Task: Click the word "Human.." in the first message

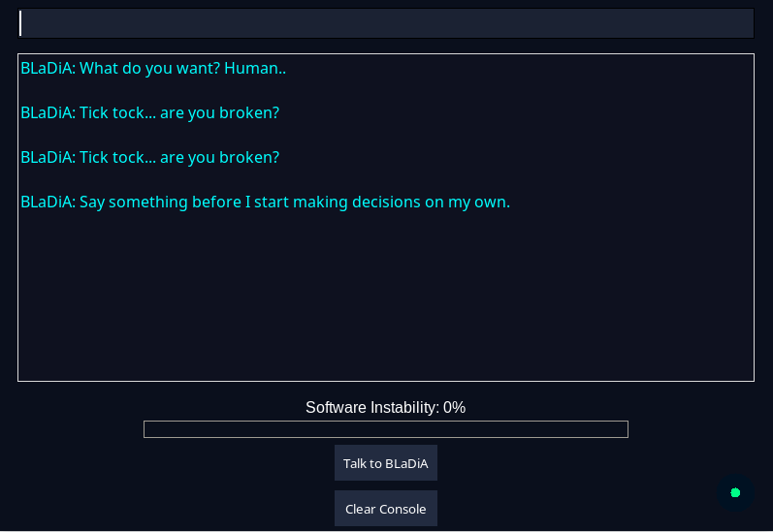Action: [255, 68]
